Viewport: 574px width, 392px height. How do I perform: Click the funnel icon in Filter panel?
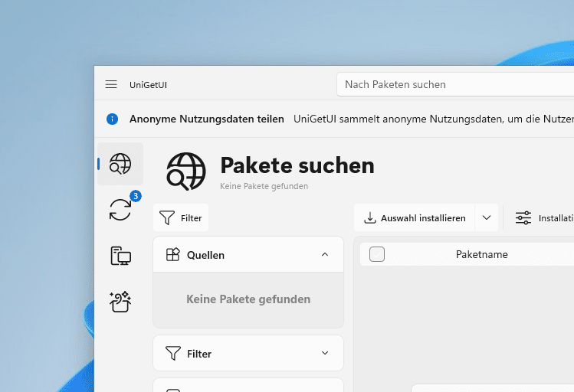click(172, 353)
